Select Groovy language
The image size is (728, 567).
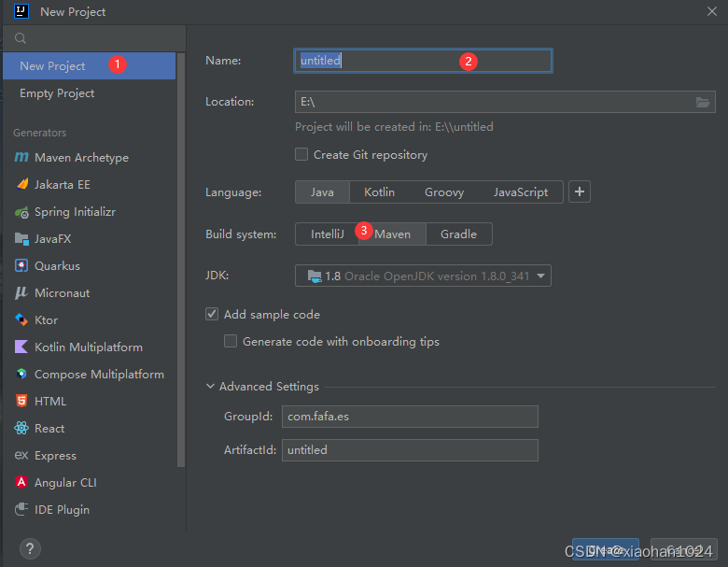point(444,191)
